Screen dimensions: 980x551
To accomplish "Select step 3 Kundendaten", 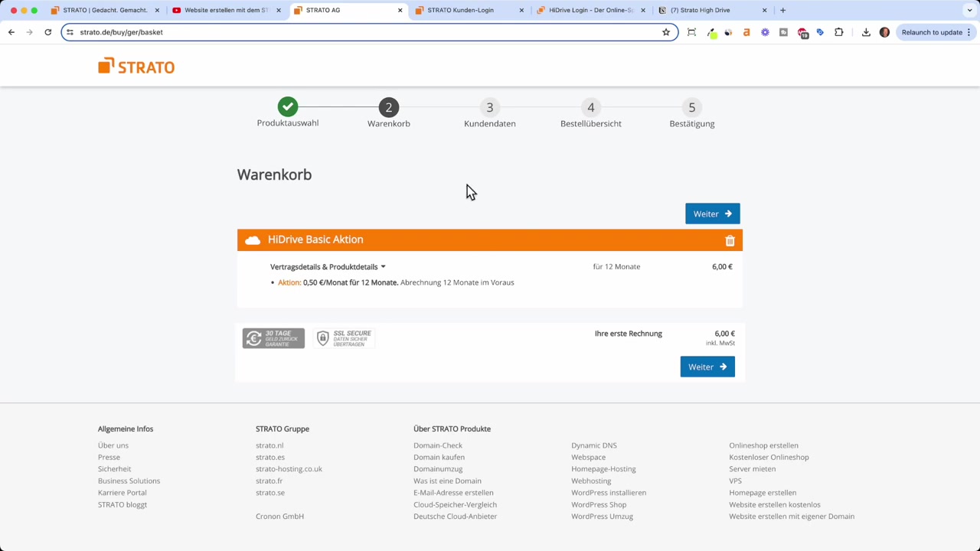I will tap(490, 112).
